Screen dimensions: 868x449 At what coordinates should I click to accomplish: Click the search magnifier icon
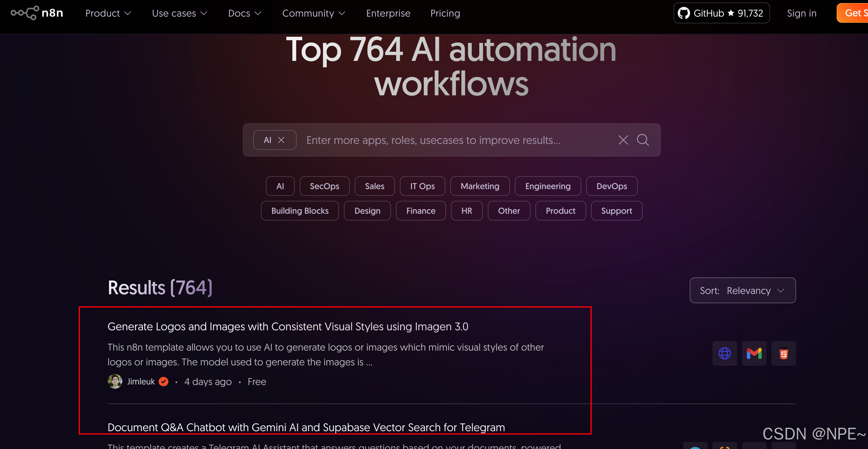click(643, 140)
